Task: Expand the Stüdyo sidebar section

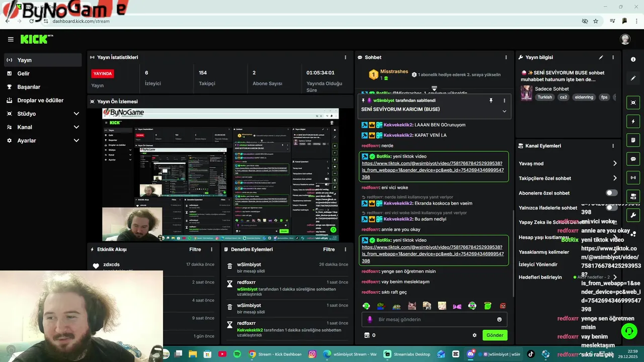Action: pos(76,114)
